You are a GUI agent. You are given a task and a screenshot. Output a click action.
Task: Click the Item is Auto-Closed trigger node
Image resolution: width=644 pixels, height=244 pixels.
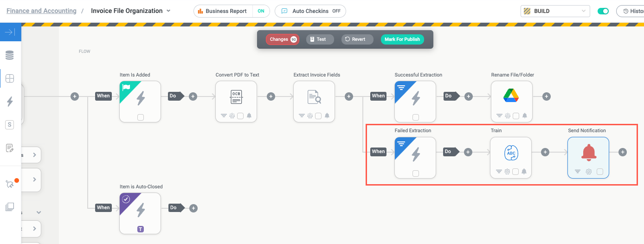tap(140, 210)
